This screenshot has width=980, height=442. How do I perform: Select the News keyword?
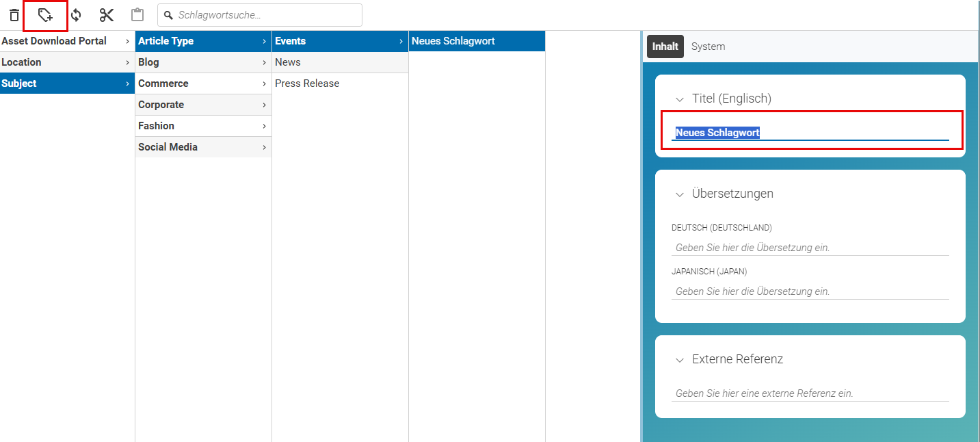pyautogui.click(x=340, y=62)
